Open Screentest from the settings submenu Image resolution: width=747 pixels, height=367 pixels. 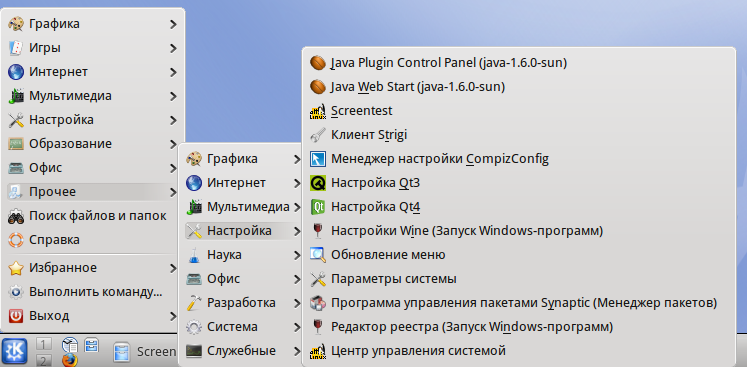pos(518,111)
